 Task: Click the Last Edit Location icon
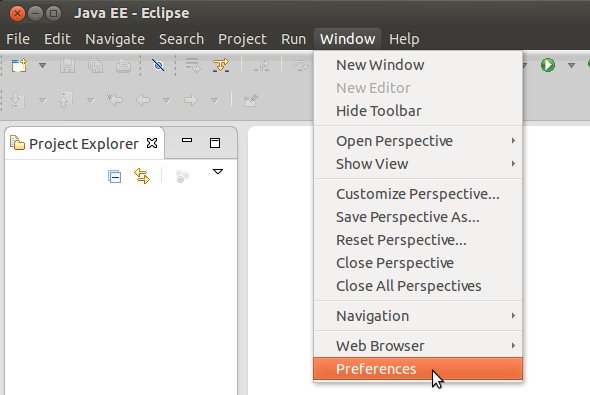pyautogui.click(x=115, y=100)
